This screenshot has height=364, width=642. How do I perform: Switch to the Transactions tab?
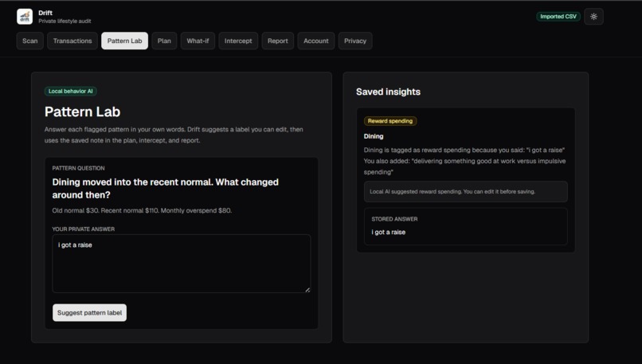coord(72,41)
